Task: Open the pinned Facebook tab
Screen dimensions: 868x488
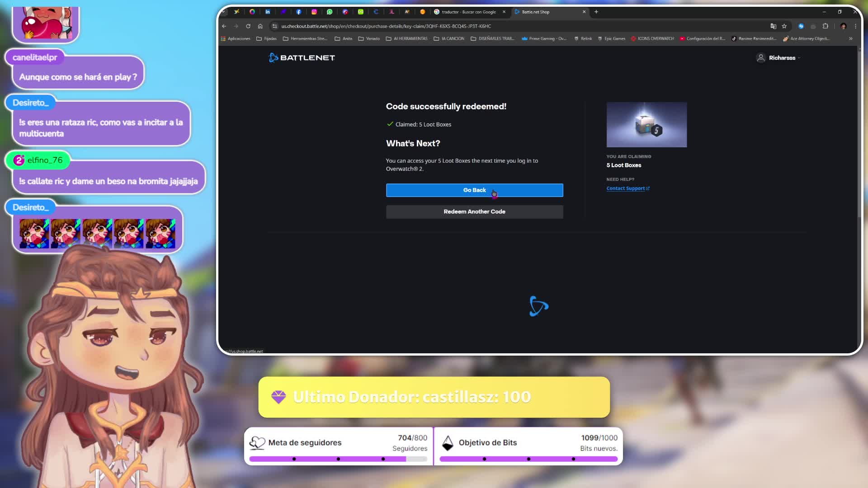Action: (x=299, y=12)
